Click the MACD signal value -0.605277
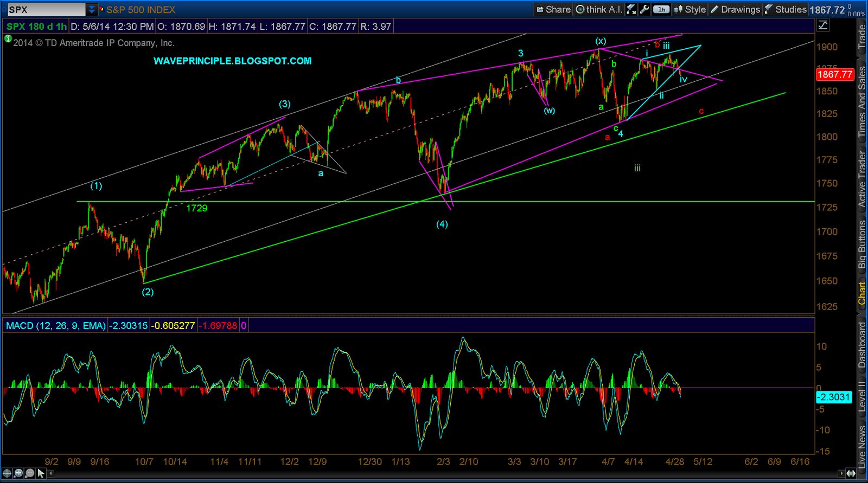The height and width of the screenshot is (483, 868). (x=173, y=326)
